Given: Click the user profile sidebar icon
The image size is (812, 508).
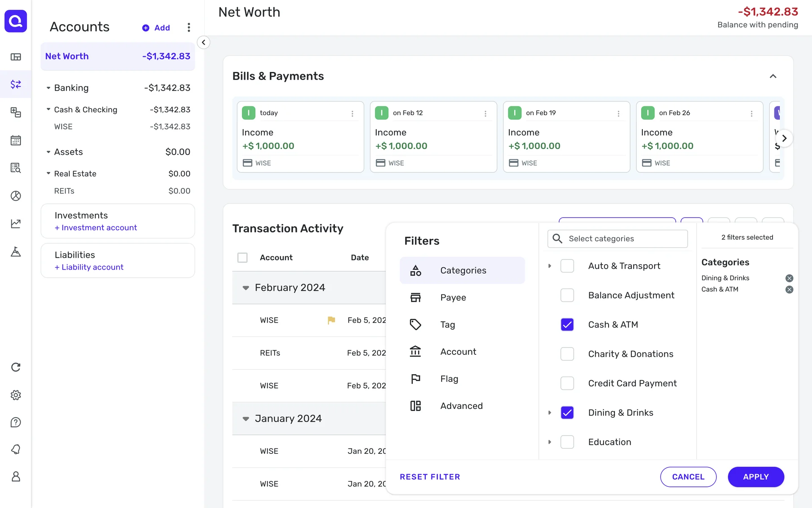Looking at the screenshot, I should (x=16, y=477).
